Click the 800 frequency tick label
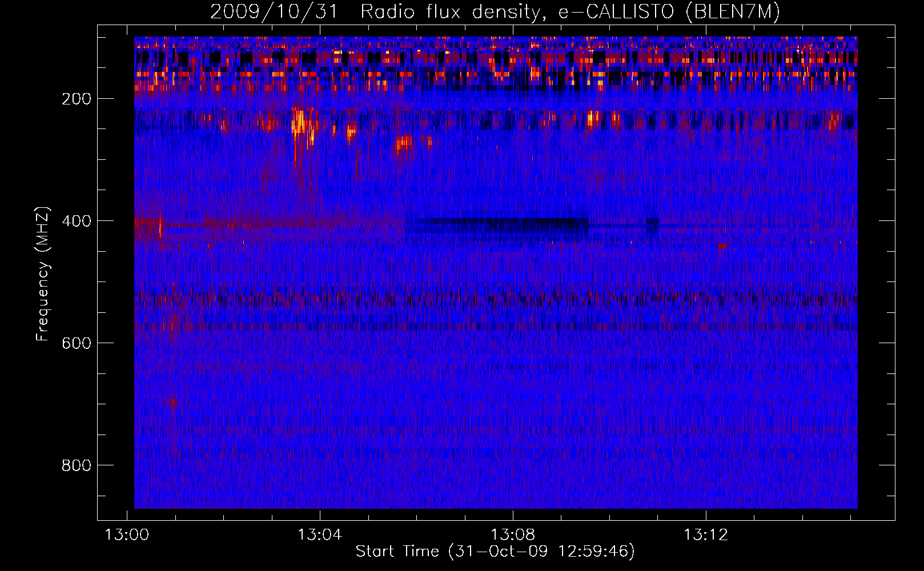Image resolution: width=924 pixels, height=571 pixels. pos(77,465)
